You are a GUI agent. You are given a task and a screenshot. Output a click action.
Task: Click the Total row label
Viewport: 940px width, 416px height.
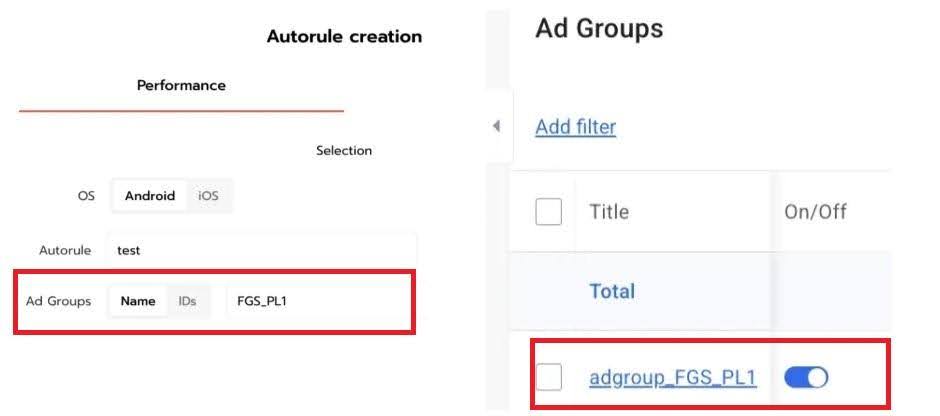click(611, 291)
